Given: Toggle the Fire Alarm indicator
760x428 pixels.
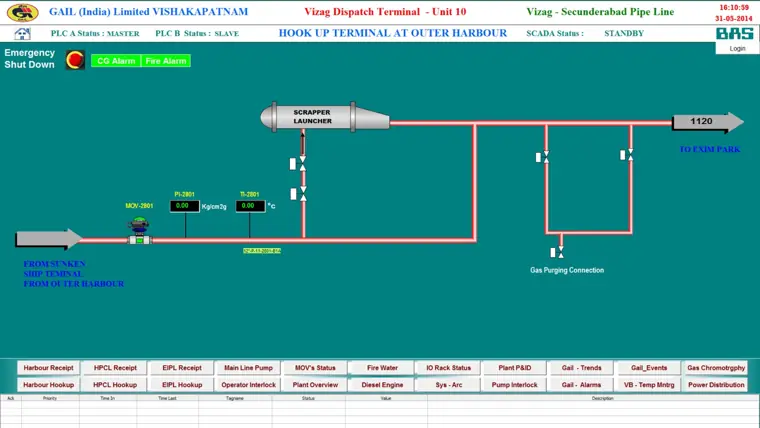Looking at the screenshot, I should 166,61.
